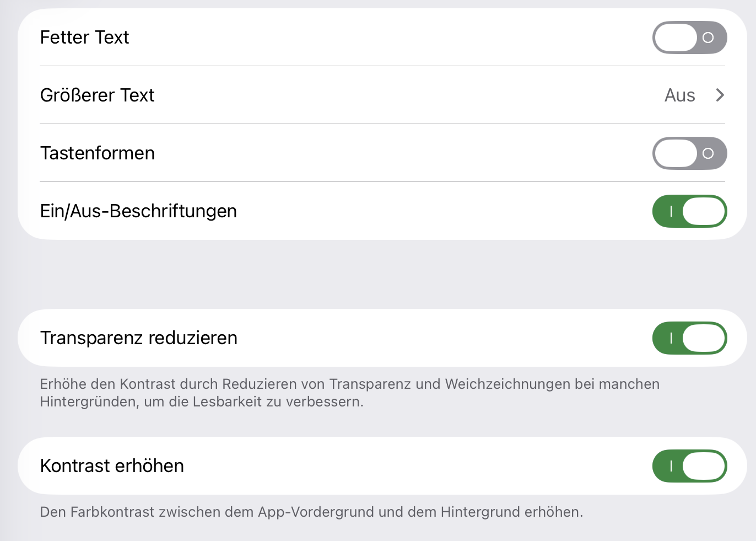Image resolution: width=756 pixels, height=541 pixels.
Task: Turn off the Transparenz reduzieren switch
Action: (x=689, y=338)
